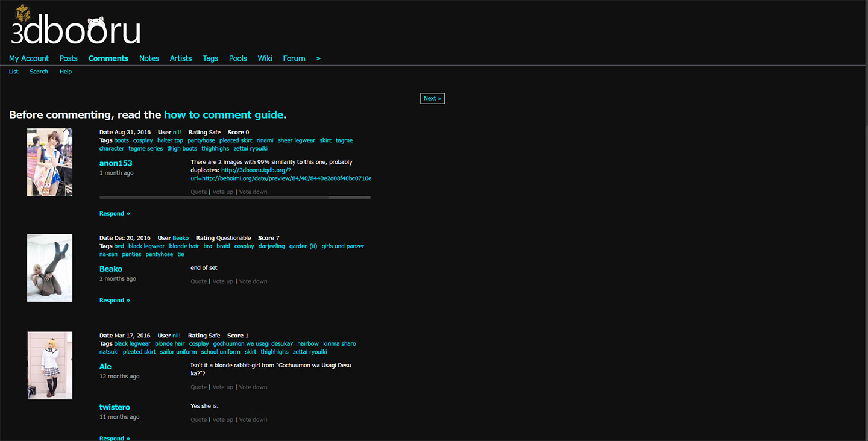Open commenter twistero's profile

115,408
